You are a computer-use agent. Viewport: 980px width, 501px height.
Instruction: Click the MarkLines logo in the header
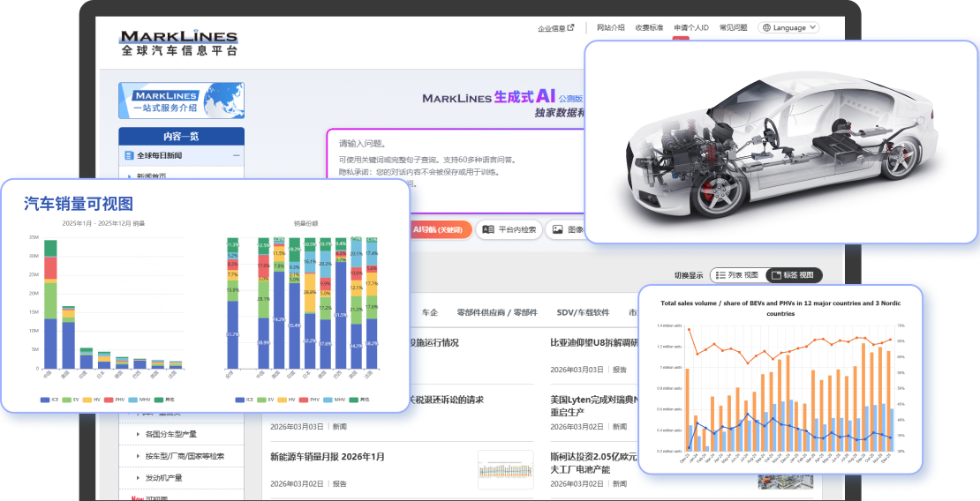[179, 42]
